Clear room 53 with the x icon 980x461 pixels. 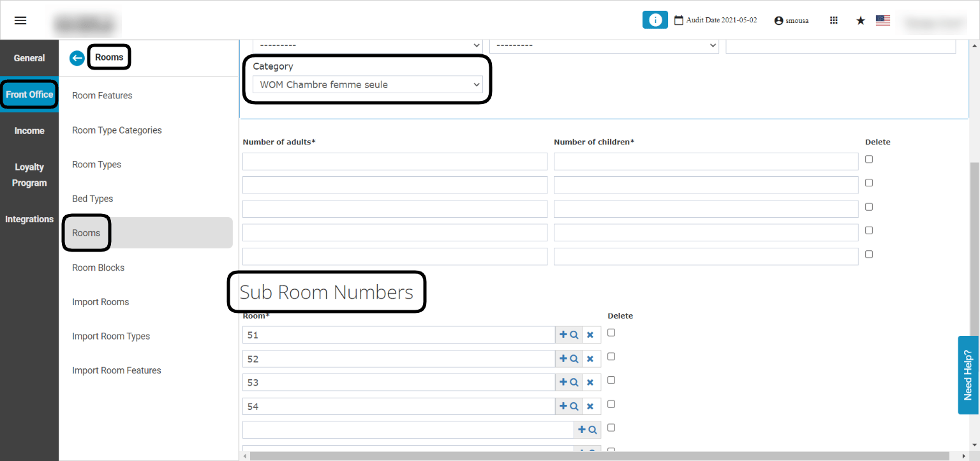[590, 382]
